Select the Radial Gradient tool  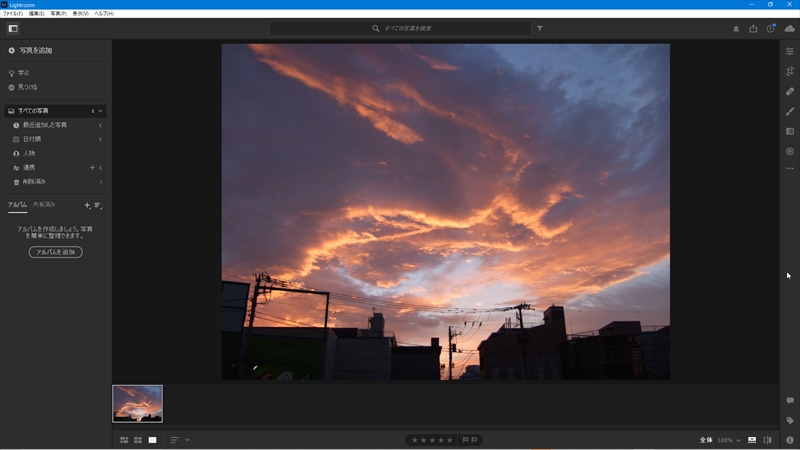tap(789, 151)
